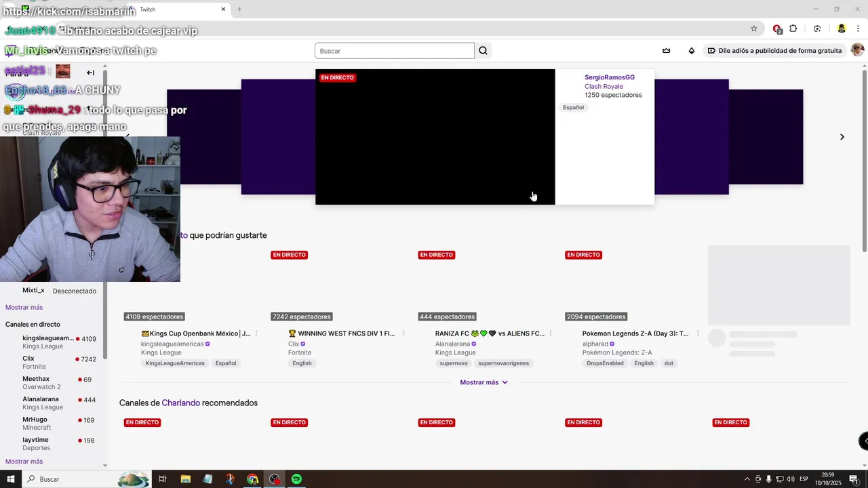Show more followed channels above Canales en directo
The height and width of the screenshot is (488, 868).
[24, 308]
